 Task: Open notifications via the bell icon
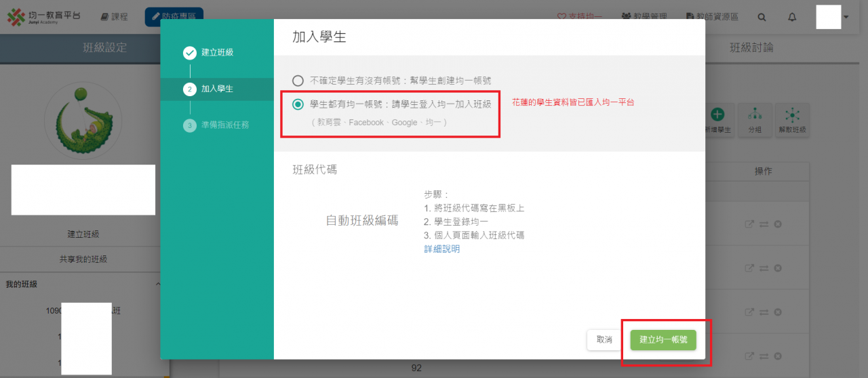point(792,17)
